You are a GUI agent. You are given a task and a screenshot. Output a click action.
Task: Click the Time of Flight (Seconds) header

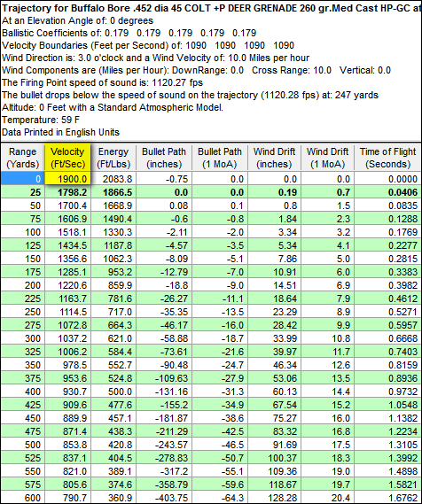click(x=388, y=158)
